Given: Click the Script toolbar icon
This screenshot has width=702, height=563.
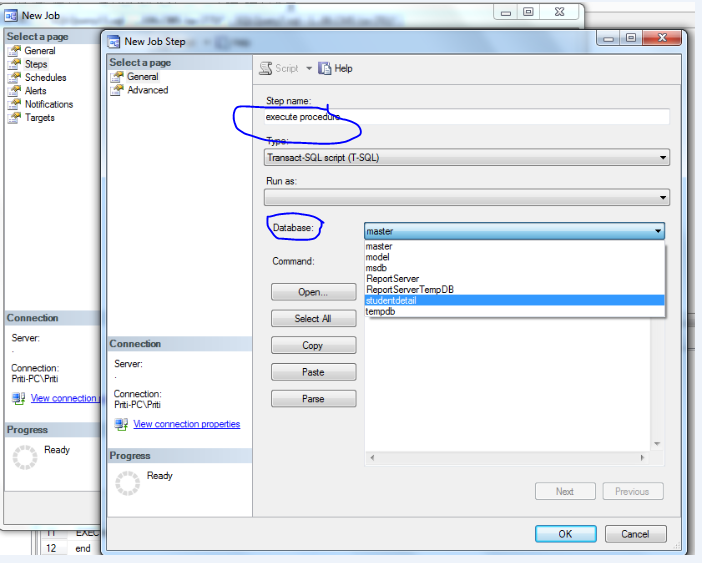Looking at the screenshot, I should coord(266,68).
